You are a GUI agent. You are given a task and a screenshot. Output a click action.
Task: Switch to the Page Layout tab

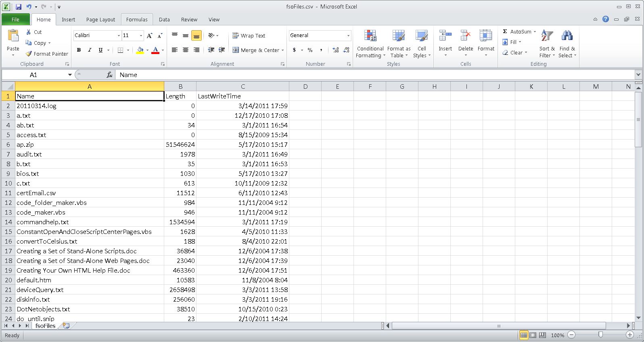click(x=100, y=19)
